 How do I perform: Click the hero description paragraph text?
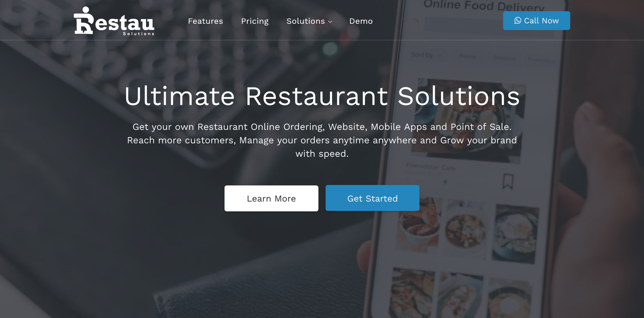pos(322,140)
